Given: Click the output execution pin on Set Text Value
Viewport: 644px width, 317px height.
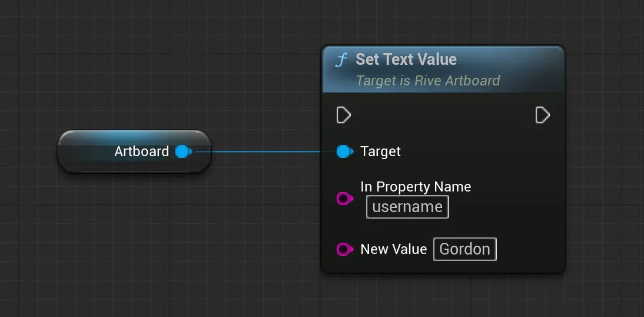Looking at the screenshot, I should click(543, 115).
